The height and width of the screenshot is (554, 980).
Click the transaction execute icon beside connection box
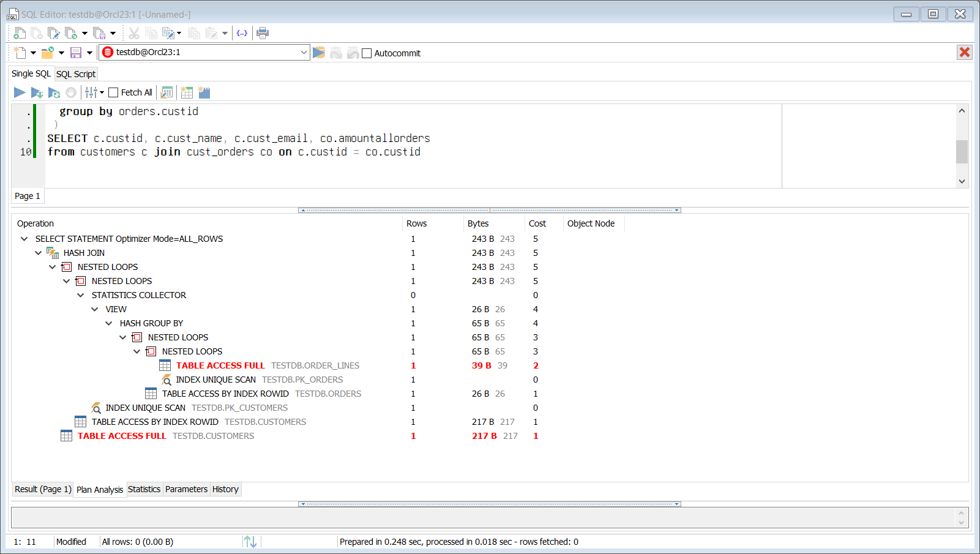coord(319,53)
